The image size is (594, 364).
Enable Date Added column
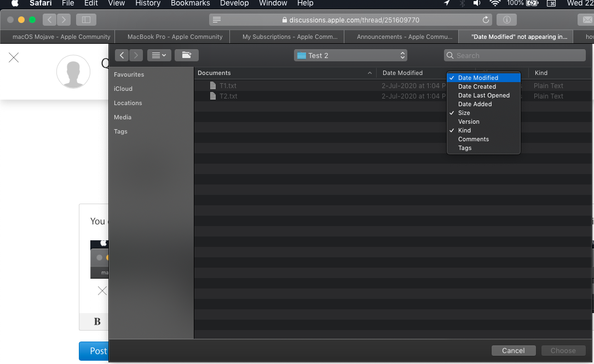(484, 104)
